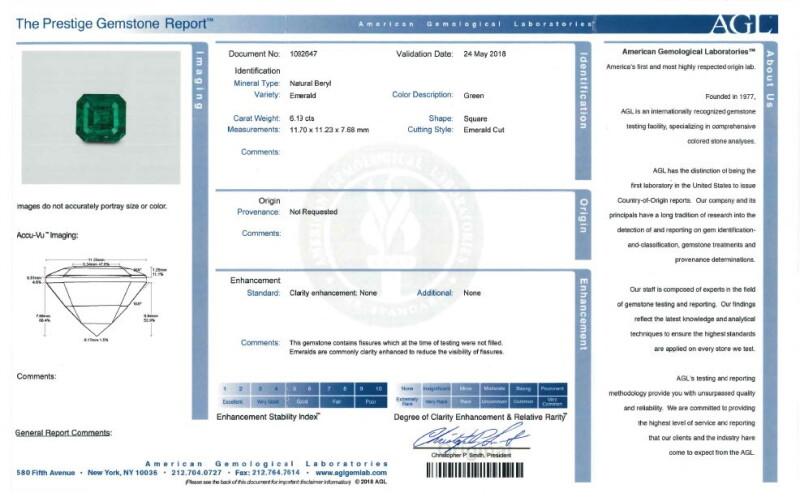The height and width of the screenshot is (493, 800).
Task: Click 'Clarity enhancement: None' text
Action: (x=333, y=293)
